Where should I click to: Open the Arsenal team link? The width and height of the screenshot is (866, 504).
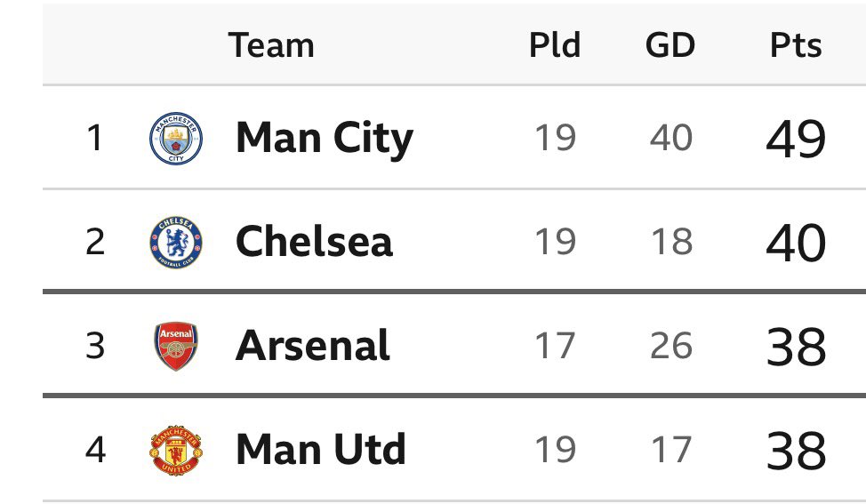coord(313,346)
